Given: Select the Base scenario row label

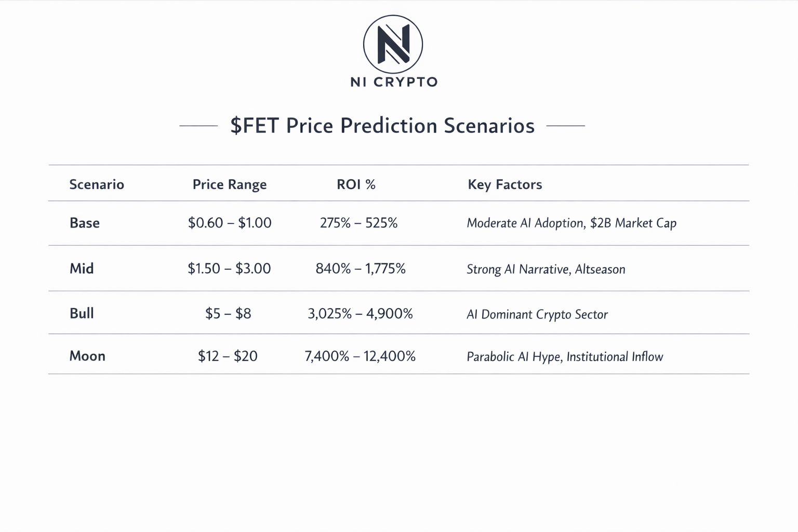Looking at the screenshot, I should (x=85, y=223).
